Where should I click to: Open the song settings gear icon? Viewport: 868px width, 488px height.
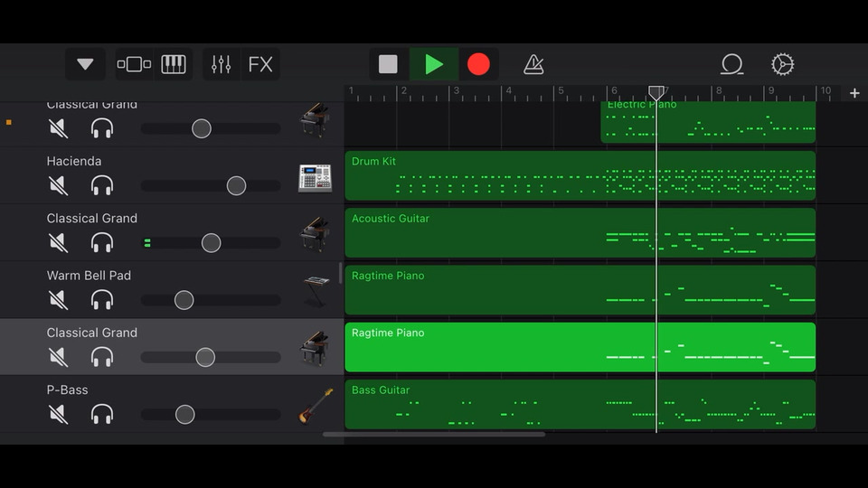(783, 64)
